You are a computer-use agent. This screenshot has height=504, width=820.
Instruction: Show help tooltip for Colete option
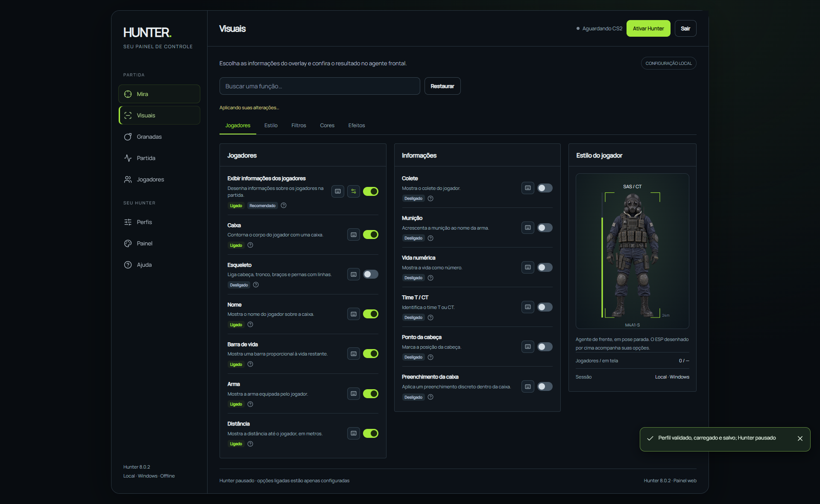430,198
